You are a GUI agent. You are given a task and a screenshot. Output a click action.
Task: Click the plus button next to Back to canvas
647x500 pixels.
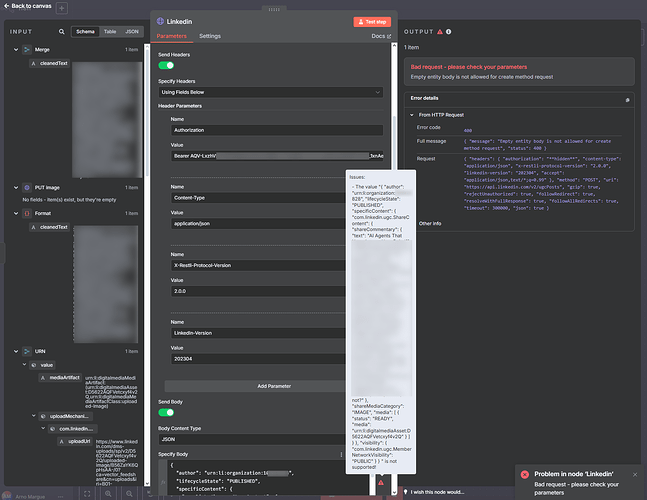(61, 8)
